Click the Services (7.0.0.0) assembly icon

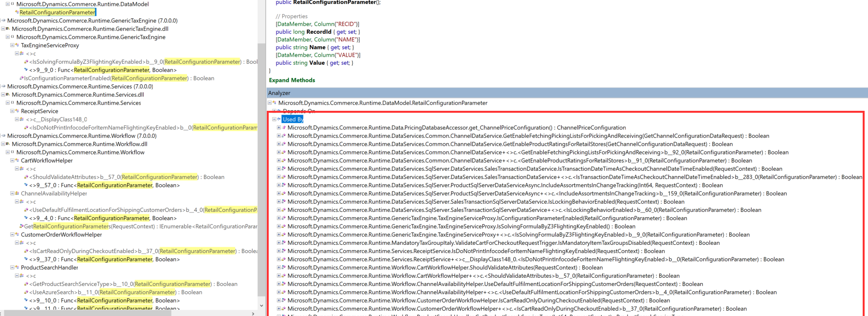pyautogui.click(x=3, y=86)
